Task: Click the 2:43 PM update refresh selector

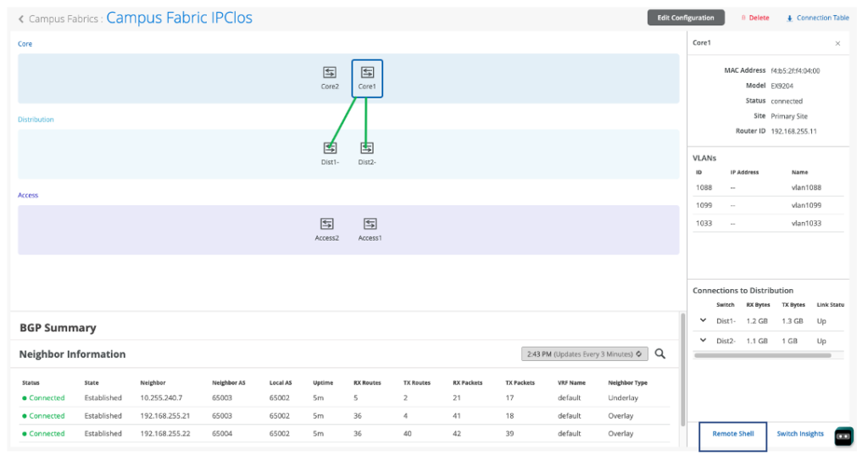Action: (585, 354)
